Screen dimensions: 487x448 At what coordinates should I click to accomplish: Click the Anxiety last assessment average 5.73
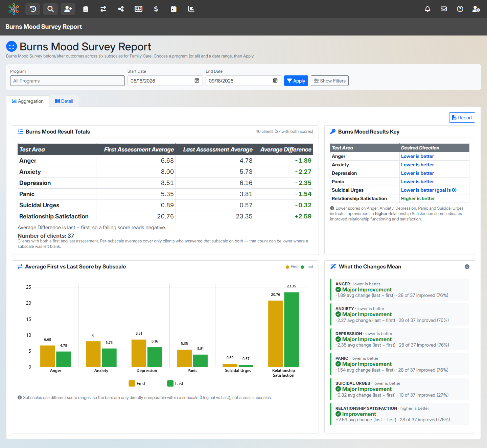(x=246, y=172)
